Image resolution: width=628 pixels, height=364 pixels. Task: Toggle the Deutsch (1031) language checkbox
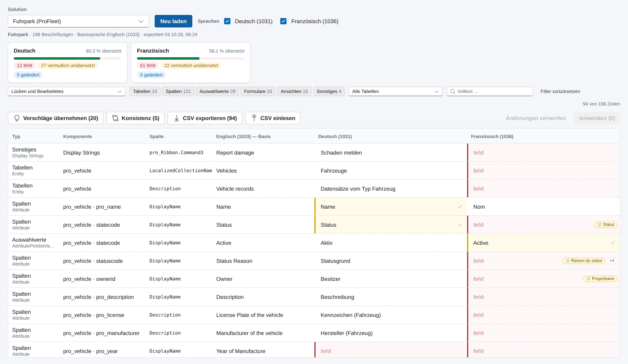pyautogui.click(x=227, y=21)
